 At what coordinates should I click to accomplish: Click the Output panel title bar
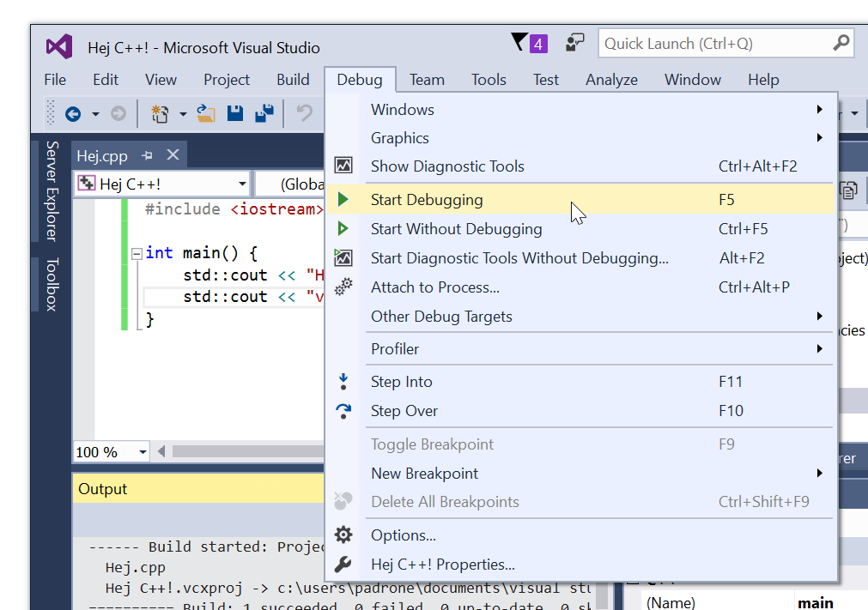[x=198, y=488]
